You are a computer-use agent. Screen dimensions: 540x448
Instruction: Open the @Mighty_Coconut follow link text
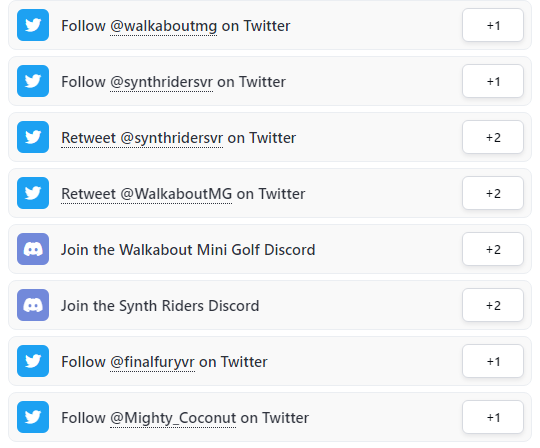pyautogui.click(x=173, y=418)
